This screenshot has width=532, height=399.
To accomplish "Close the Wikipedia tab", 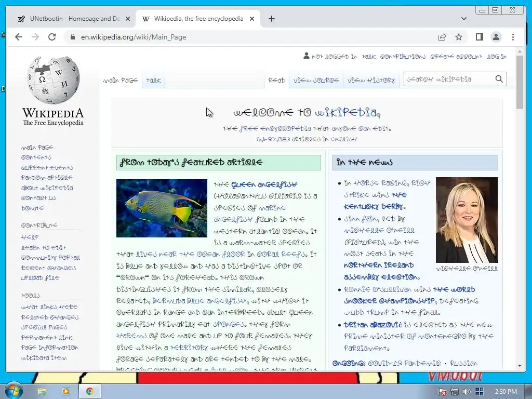I will [x=252, y=19].
